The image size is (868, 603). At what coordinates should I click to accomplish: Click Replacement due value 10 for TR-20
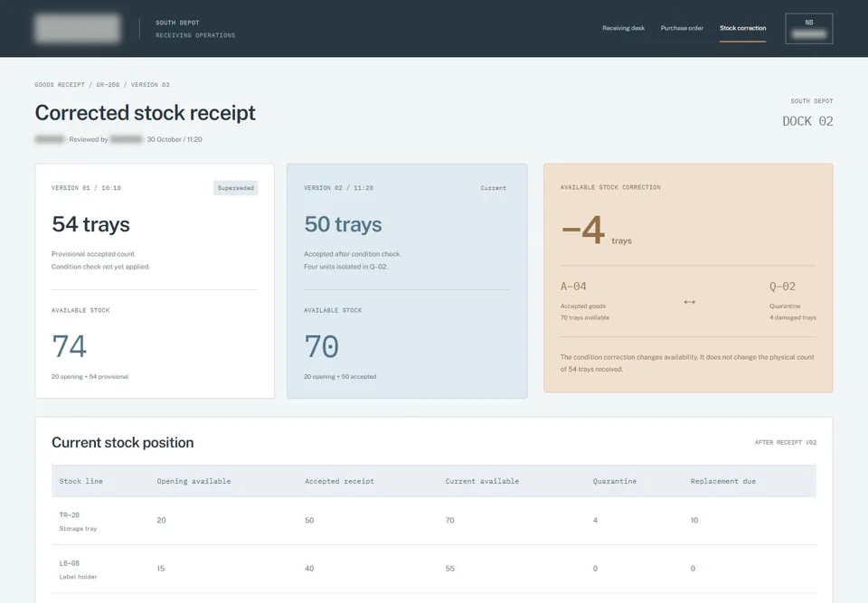tap(694, 521)
